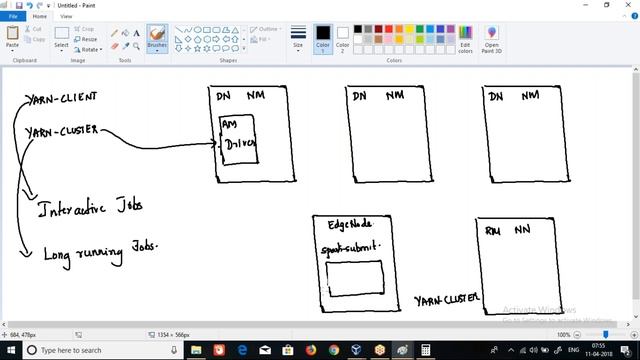Screen dimensions: 640x360
Task: Choose the Triangle shape
Action: tap(235, 30)
